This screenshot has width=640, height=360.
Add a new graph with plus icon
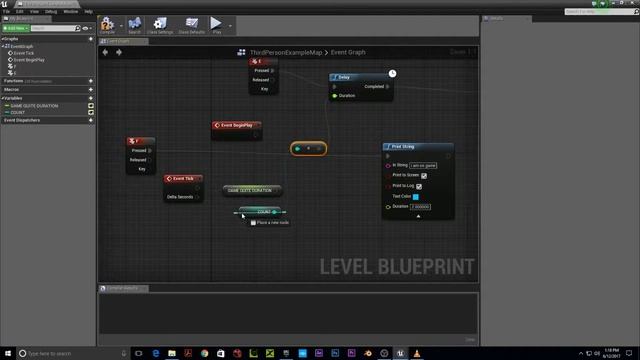tap(91, 39)
